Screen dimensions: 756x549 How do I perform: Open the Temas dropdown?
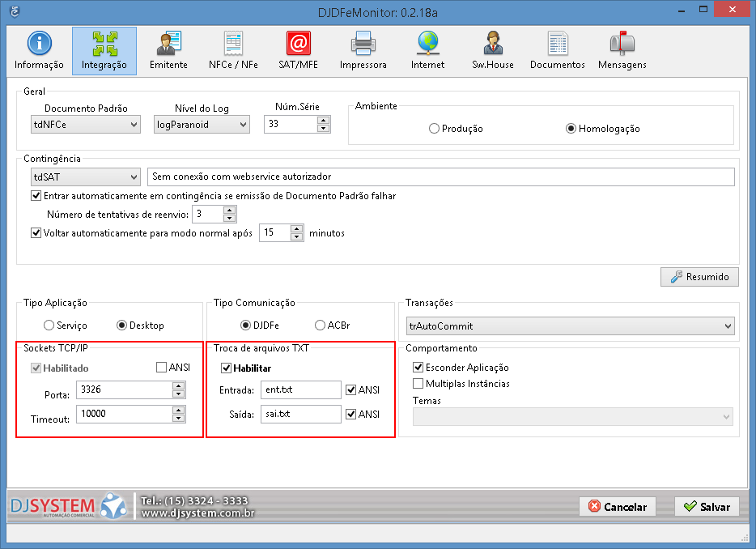pos(573,417)
